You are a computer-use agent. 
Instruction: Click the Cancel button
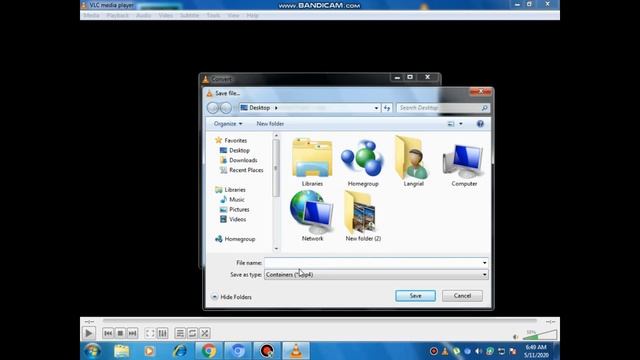point(462,296)
